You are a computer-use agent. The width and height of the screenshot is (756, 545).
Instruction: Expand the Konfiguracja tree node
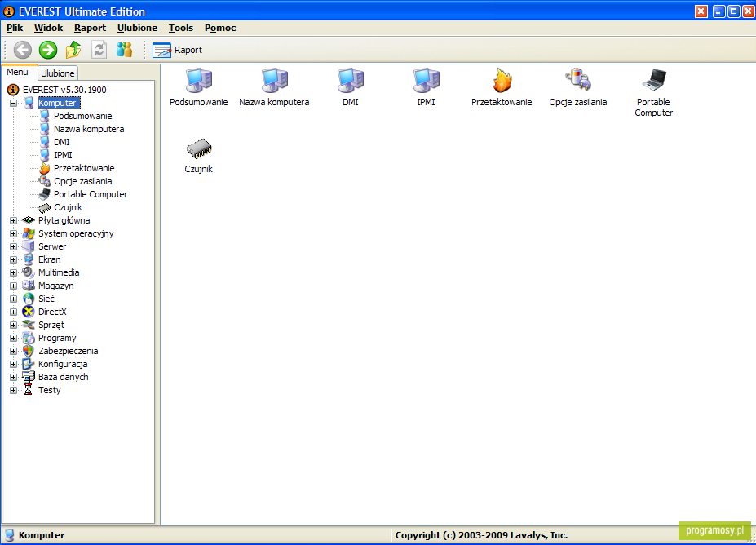coord(14,364)
